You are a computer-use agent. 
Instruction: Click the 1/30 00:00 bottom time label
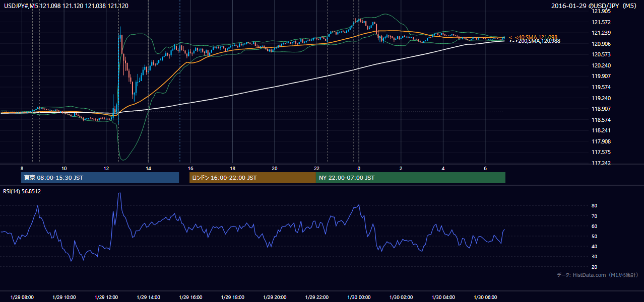pyautogui.click(x=359, y=297)
